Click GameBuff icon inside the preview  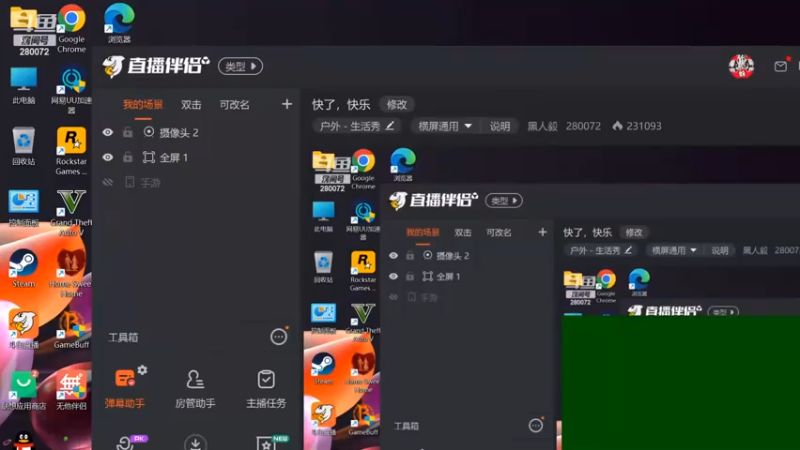click(x=363, y=420)
